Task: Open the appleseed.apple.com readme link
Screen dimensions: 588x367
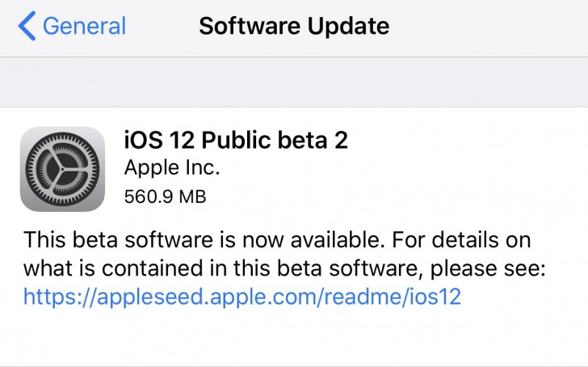Action: point(241,296)
